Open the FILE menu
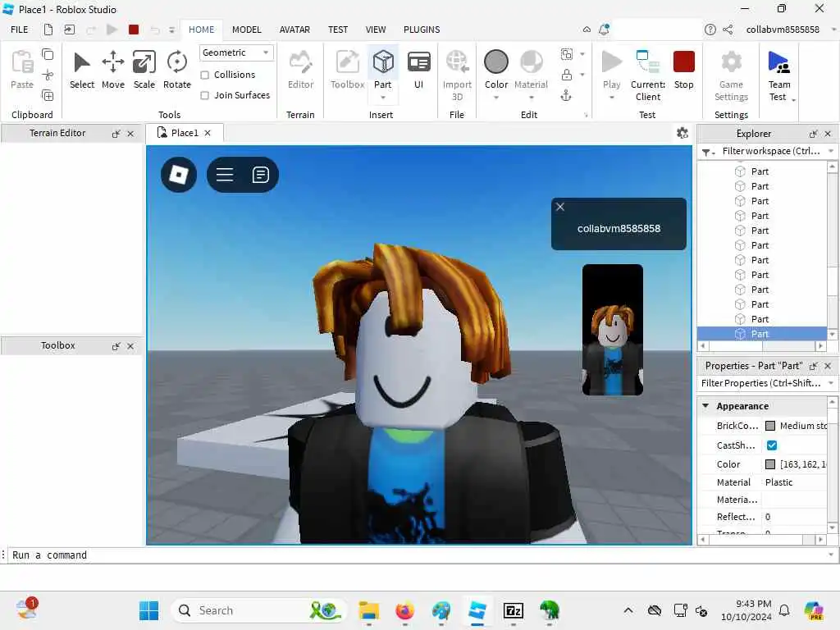 [x=20, y=30]
